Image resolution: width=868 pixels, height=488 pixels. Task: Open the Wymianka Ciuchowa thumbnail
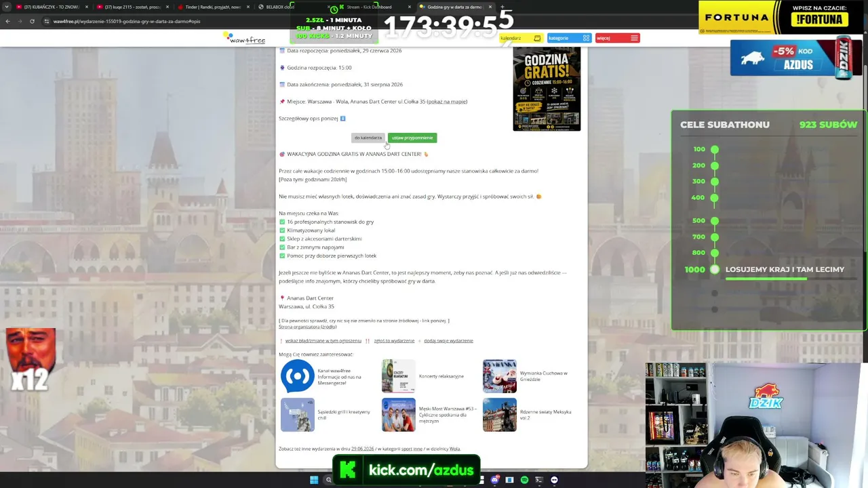click(499, 376)
